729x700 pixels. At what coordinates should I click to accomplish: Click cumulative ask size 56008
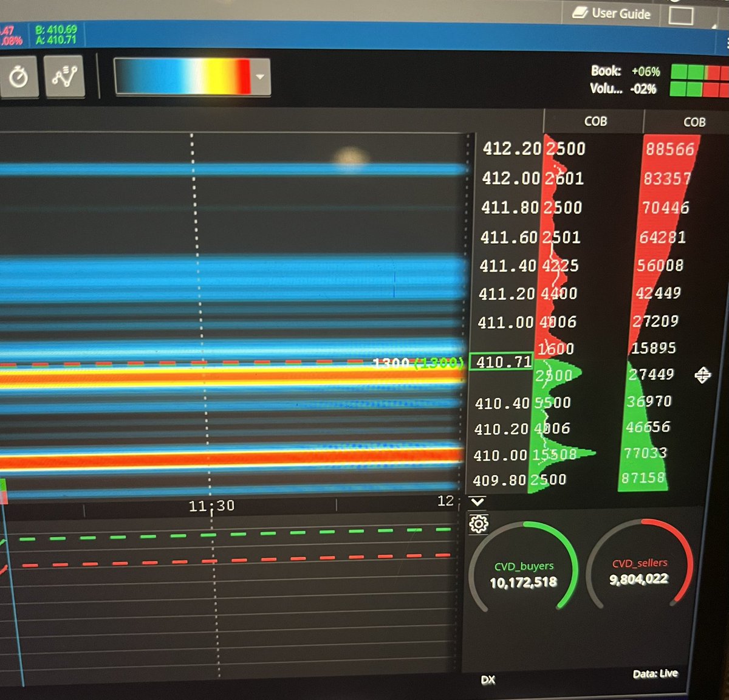pyautogui.click(x=660, y=266)
